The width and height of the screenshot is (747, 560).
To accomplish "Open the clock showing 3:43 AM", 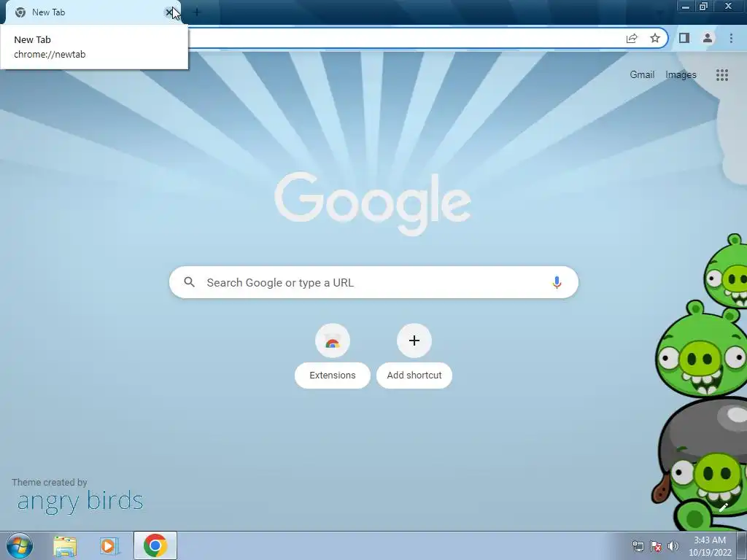I will pos(710,545).
